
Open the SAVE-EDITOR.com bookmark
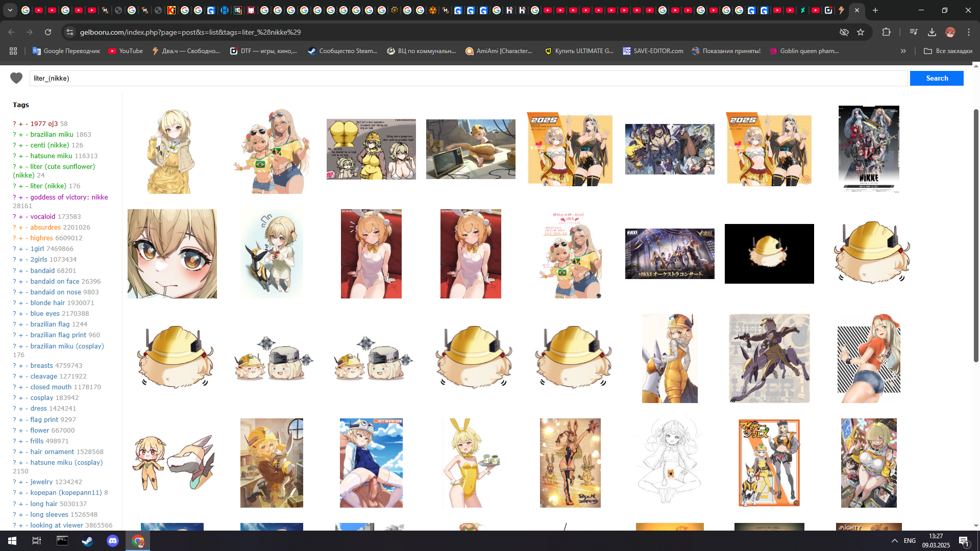(653, 51)
